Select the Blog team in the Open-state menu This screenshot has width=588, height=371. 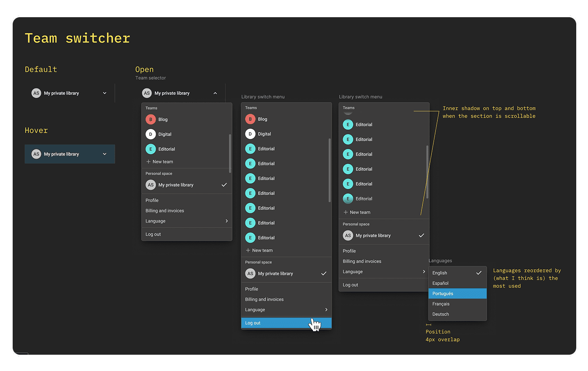pos(186,119)
